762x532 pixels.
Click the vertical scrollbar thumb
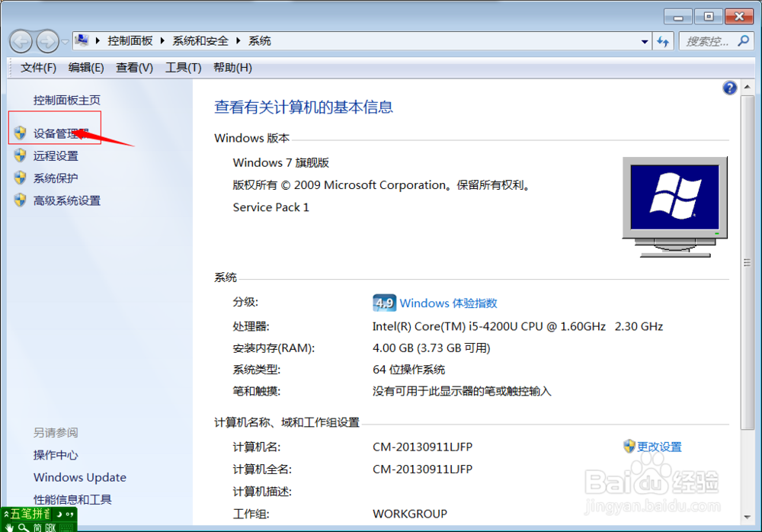[747, 263]
